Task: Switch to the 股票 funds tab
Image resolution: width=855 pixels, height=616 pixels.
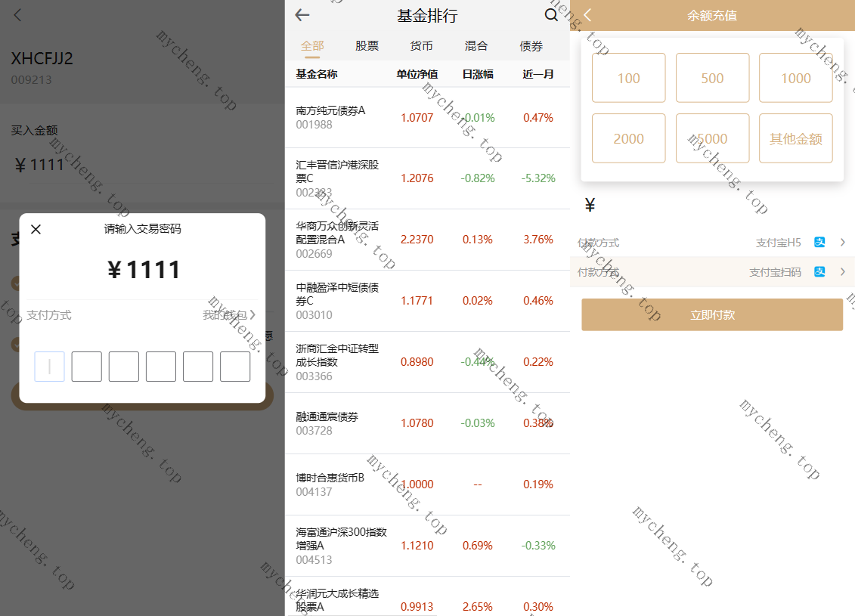Action: (367, 46)
